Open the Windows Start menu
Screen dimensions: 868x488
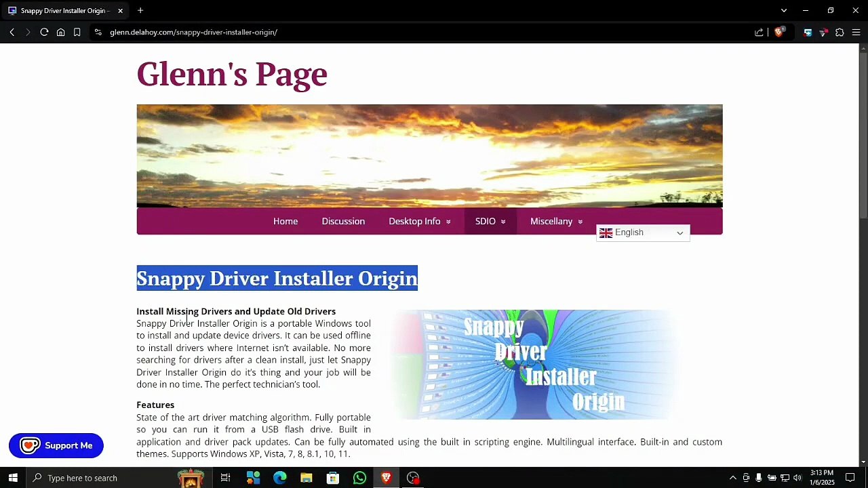pyautogui.click(x=13, y=478)
